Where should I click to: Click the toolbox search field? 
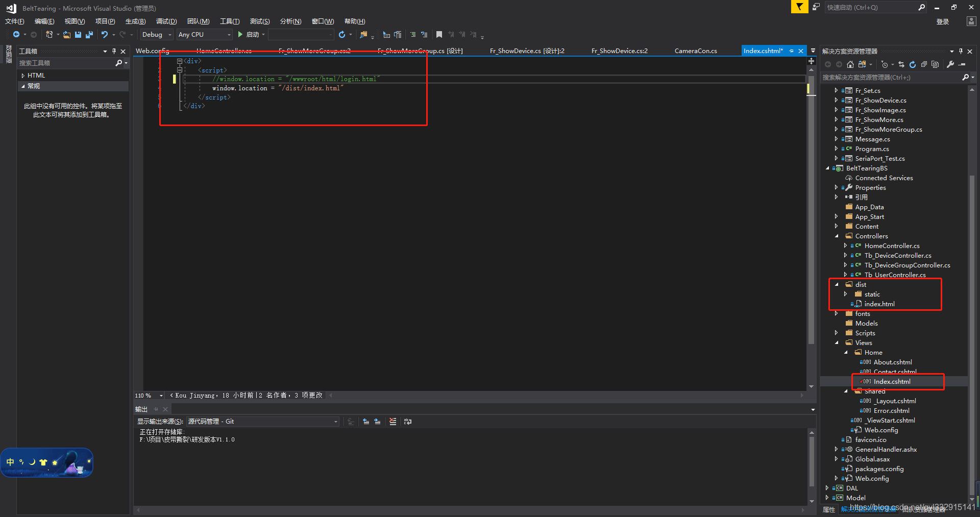66,63
